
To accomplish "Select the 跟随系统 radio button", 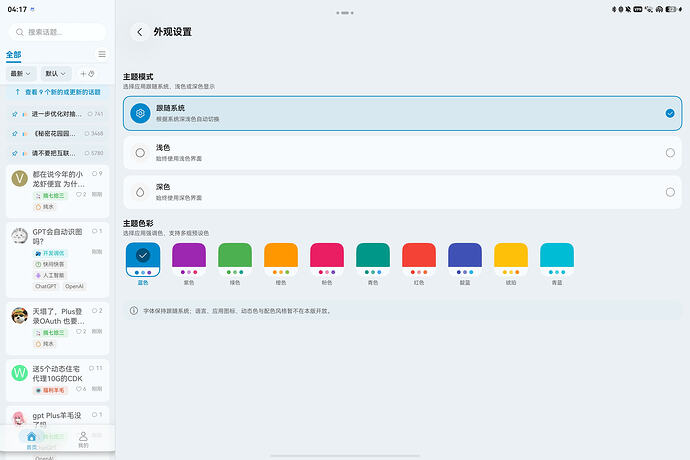I will click(x=670, y=113).
